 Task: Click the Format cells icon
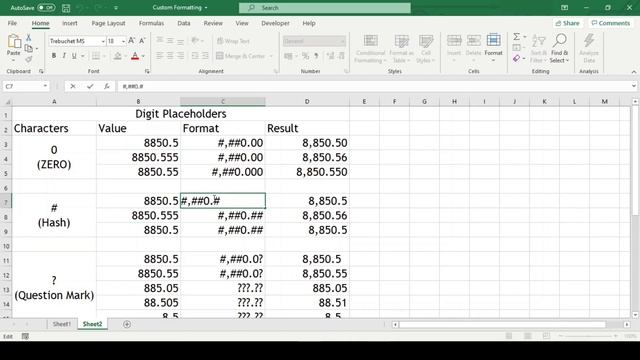pos(493,41)
